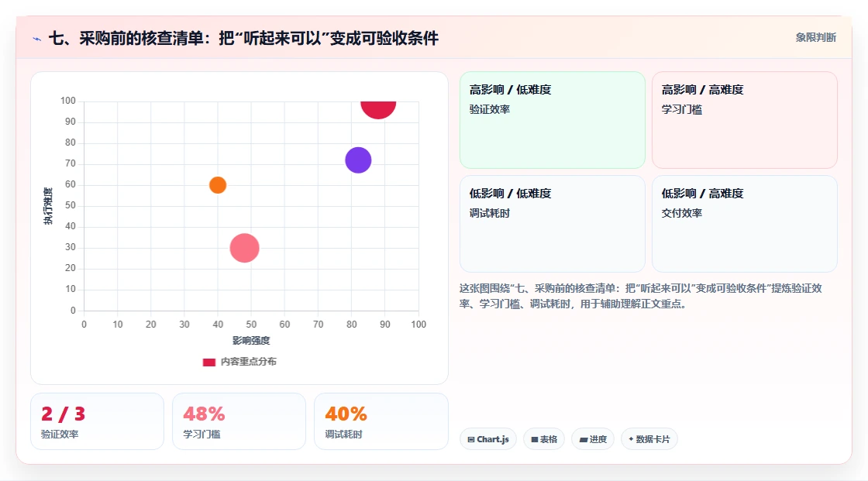868x481 pixels.
Task: Click the 影响强度 x-axis label
Action: [x=251, y=340]
